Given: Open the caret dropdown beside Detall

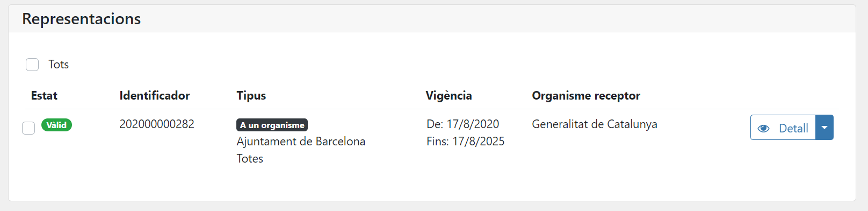Looking at the screenshot, I should (824, 128).
